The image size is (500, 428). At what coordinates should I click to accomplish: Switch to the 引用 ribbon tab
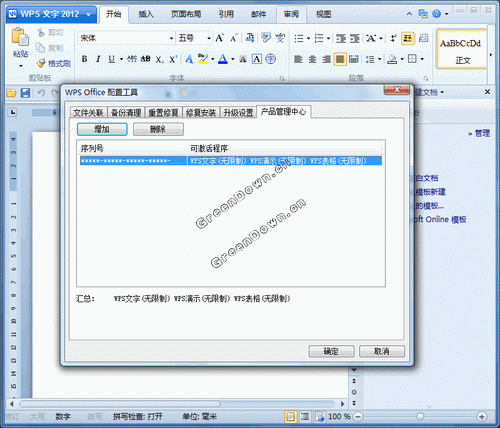click(x=226, y=14)
